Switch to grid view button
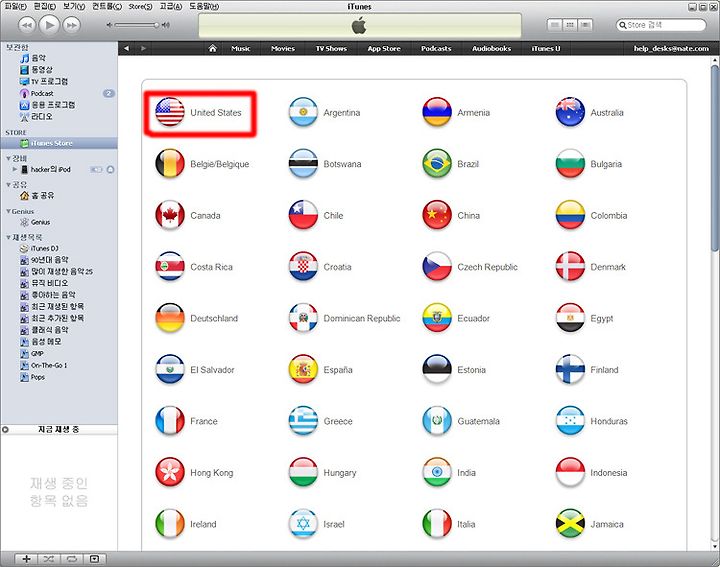 coord(570,25)
